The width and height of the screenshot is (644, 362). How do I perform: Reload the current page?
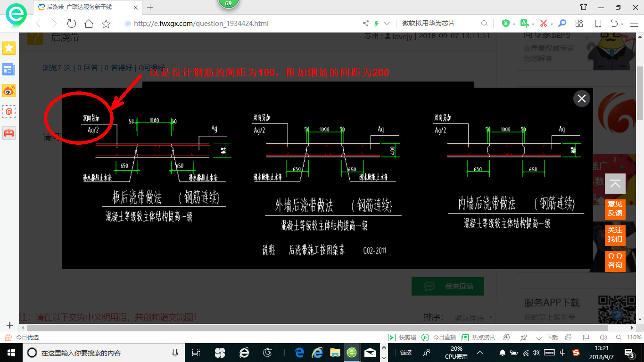pyautogui.click(x=71, y=24)
